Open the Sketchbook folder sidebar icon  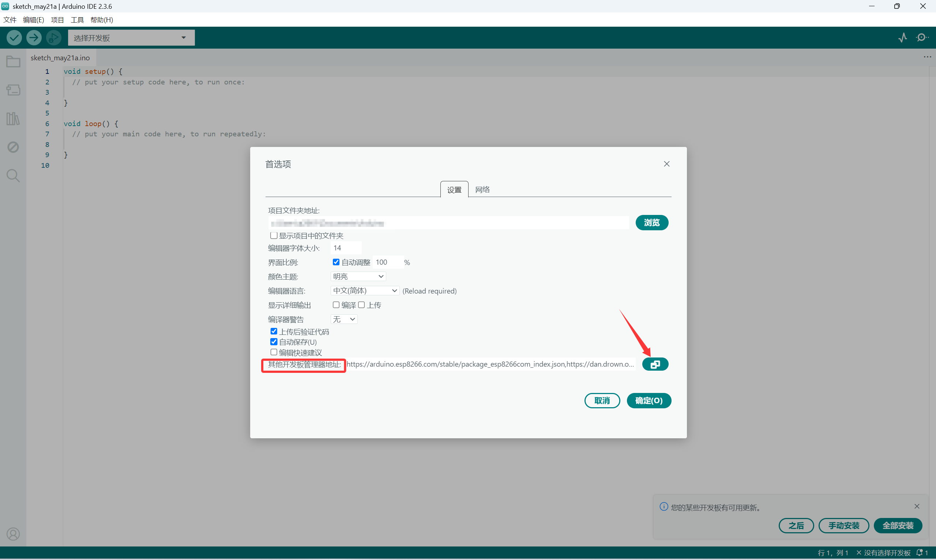point(13,61)
